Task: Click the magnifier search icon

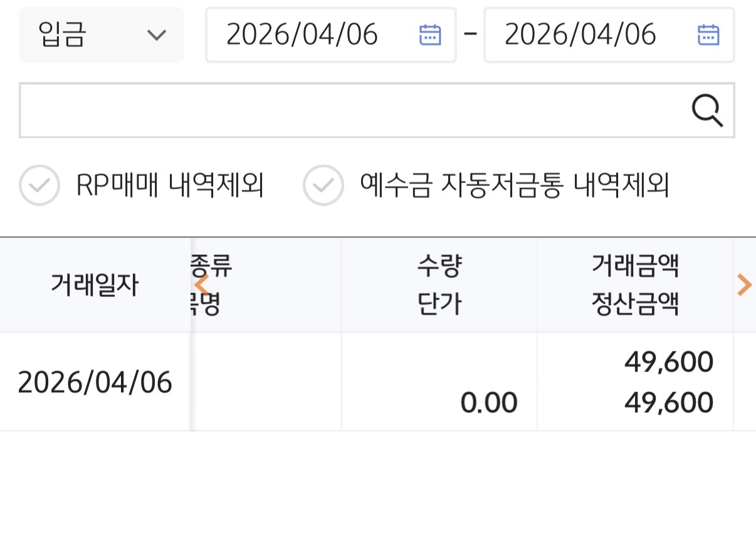Action: 707,111
